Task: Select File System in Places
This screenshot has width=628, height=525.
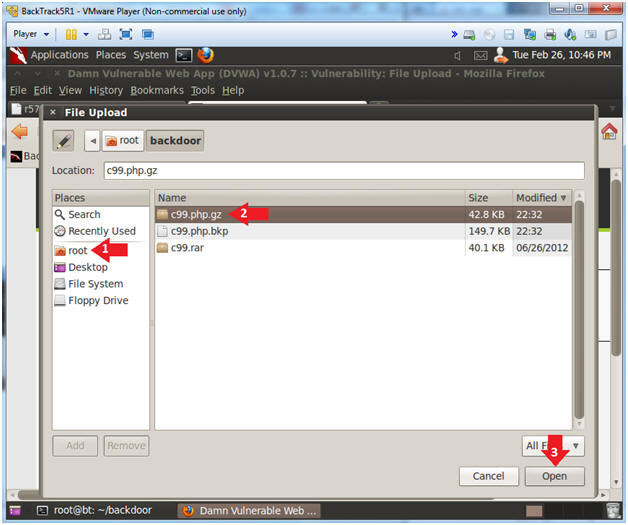Action: [101, 284]
